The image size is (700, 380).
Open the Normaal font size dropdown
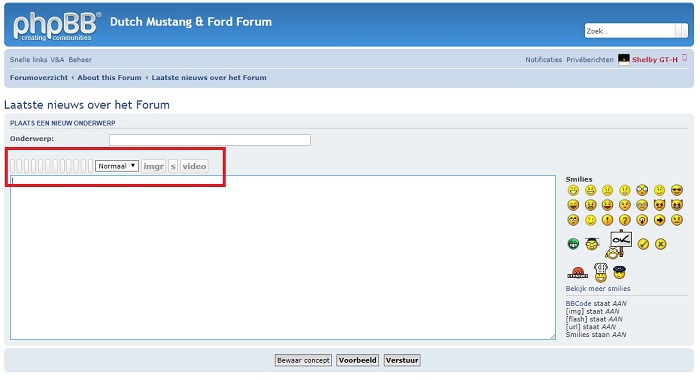click(x=117, y=166)
